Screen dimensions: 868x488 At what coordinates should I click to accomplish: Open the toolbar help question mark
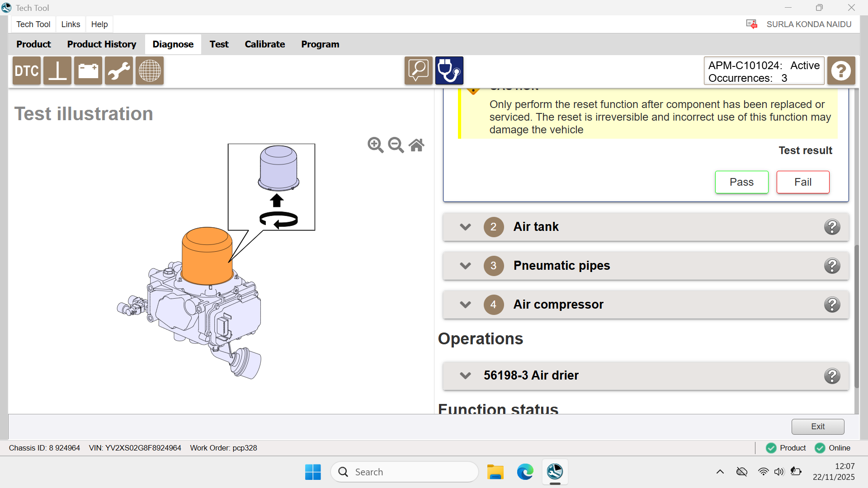(x=841, y=71)
